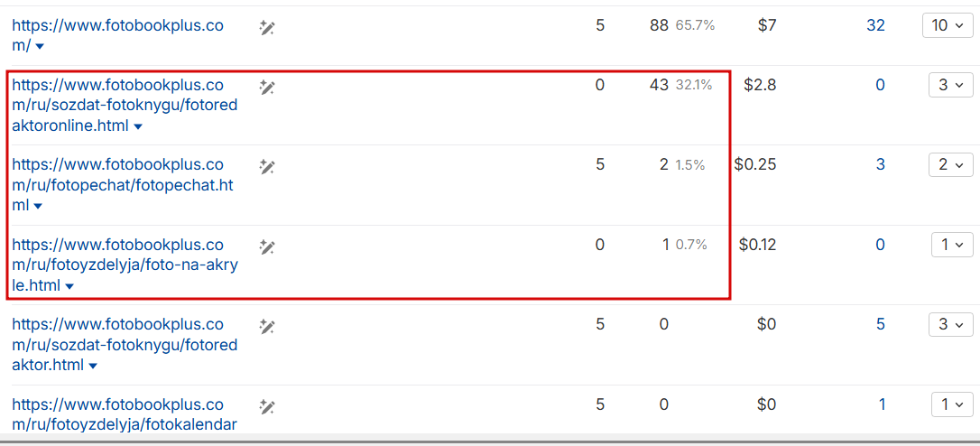Viewport: 980px width, 446px height.
Task: Click the blue number 5 in fotoredaktor.html row
Action: tap(881, 324)
